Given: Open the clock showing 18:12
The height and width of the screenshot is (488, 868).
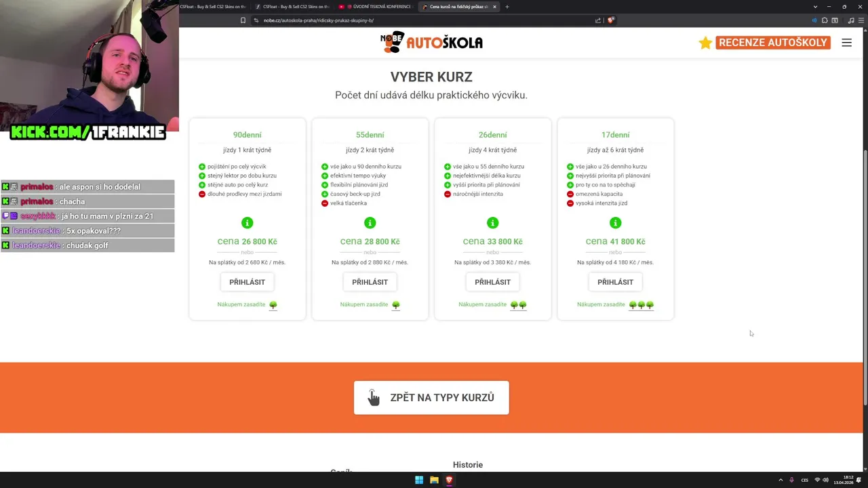Looking at the screenshot, I should pyautogui.click(x=843, y=480).
